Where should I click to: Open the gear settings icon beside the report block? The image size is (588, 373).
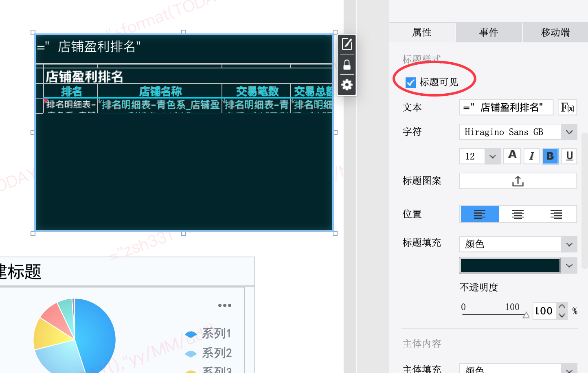pos(347,85)
